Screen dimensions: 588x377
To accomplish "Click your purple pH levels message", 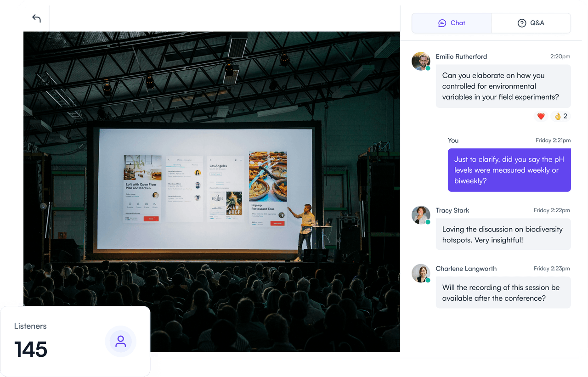I will 509,170.
